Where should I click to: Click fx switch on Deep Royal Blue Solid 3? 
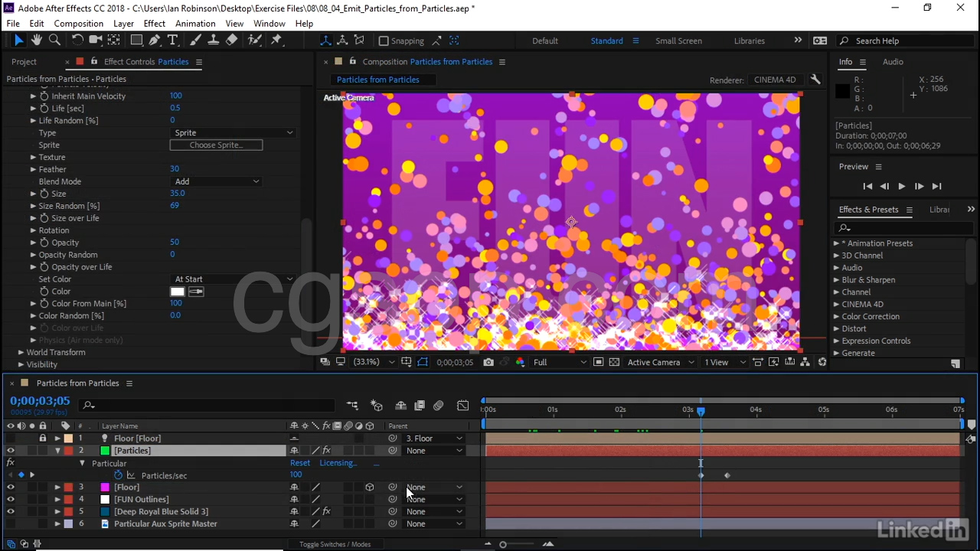pyautogui.click(x=326, y=511)
